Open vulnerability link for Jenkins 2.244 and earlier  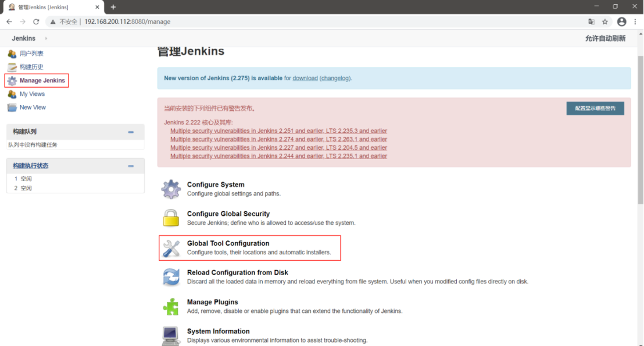(278, 156)
